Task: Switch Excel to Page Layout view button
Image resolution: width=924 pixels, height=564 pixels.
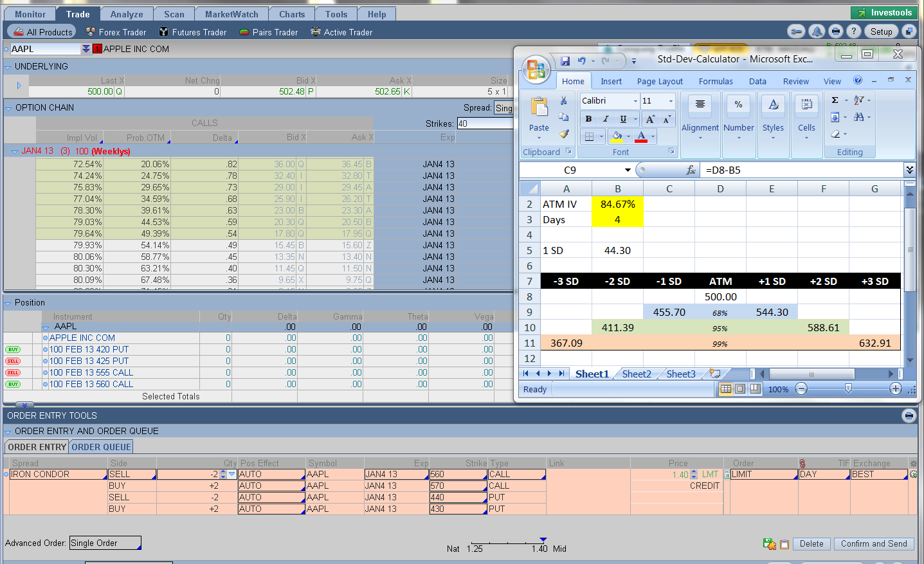Action: tap(740, 389)
